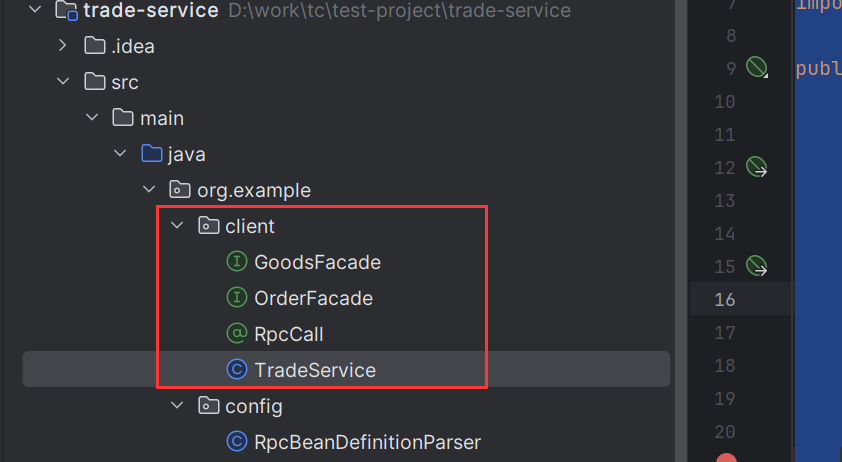Select the RpcCall annotation file
The height and width of the screenshot is (462, 842).
[x=288, y=334]
